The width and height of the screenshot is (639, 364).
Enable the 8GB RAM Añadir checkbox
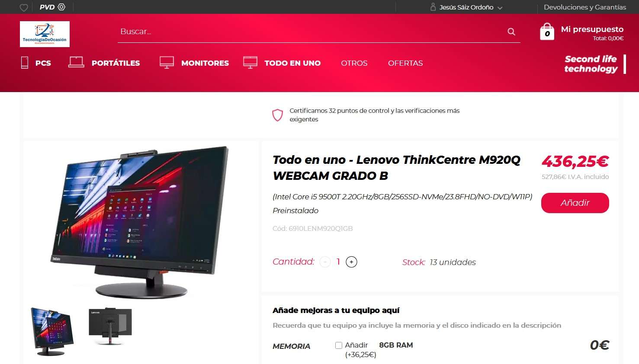(339, 345)
